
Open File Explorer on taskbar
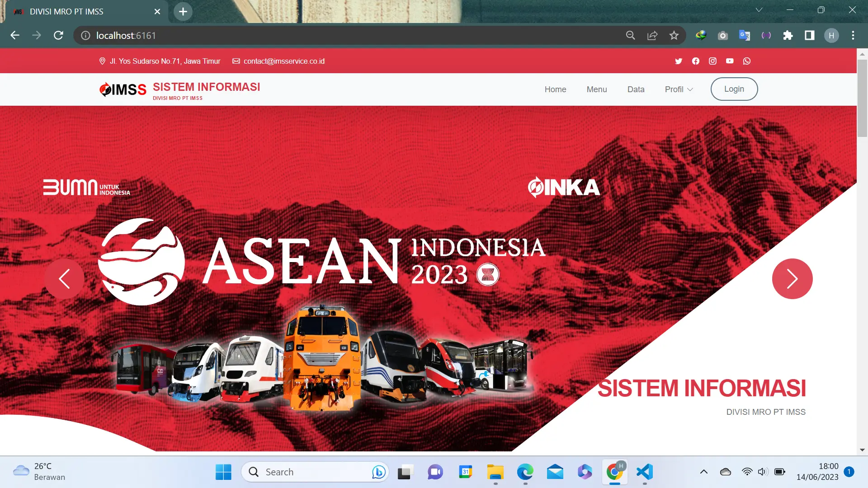pyautogui.click(x=495, y=472)
